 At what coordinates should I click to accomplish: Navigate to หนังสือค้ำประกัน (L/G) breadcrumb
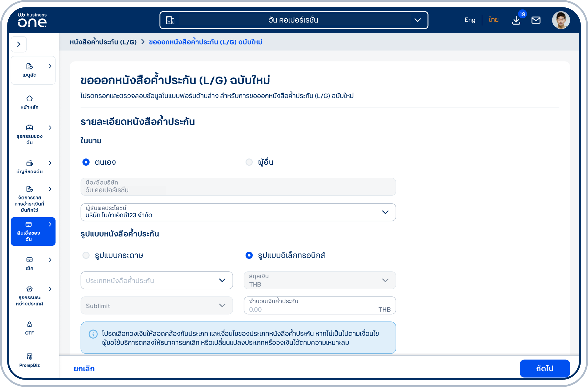coord(103,42)
